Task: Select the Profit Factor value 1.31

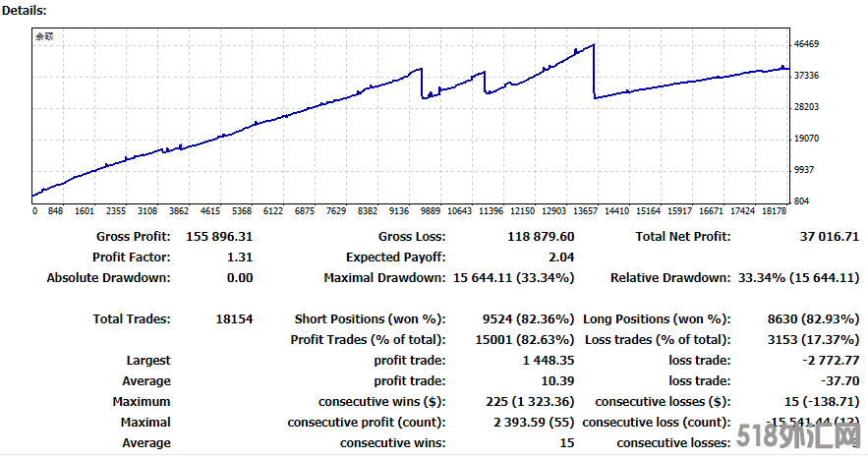Action: pyautogui.click(x=240, y=257)
